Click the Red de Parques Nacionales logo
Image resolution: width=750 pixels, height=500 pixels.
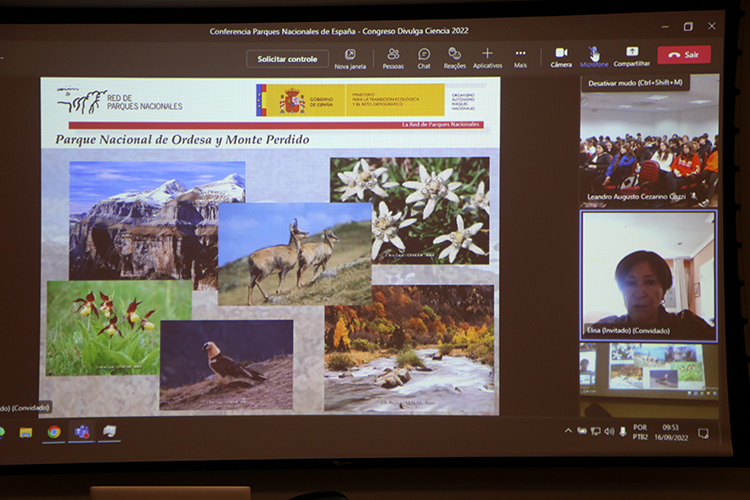120,101
